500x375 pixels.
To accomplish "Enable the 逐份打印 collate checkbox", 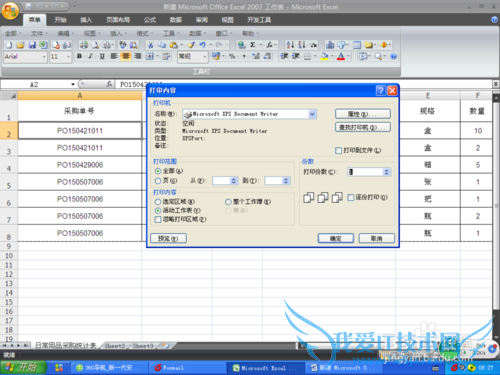I will (350, 198).
